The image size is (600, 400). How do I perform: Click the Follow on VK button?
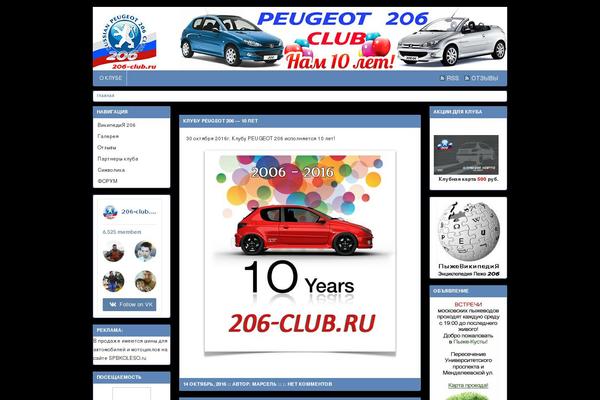(x=129, y=305)
